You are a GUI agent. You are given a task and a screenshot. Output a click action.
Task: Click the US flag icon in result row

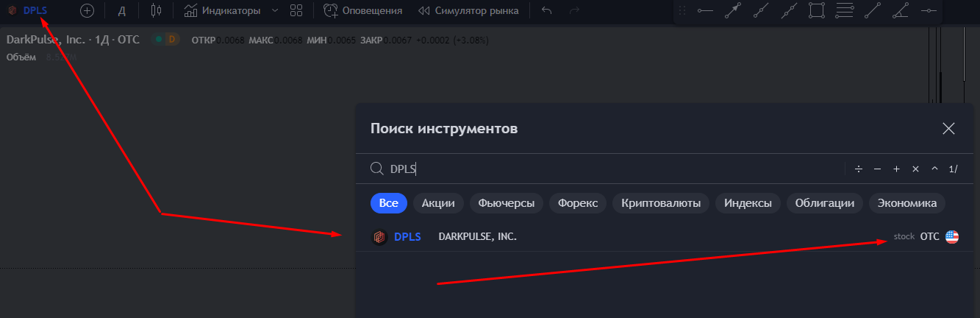(x=952, y=237)
